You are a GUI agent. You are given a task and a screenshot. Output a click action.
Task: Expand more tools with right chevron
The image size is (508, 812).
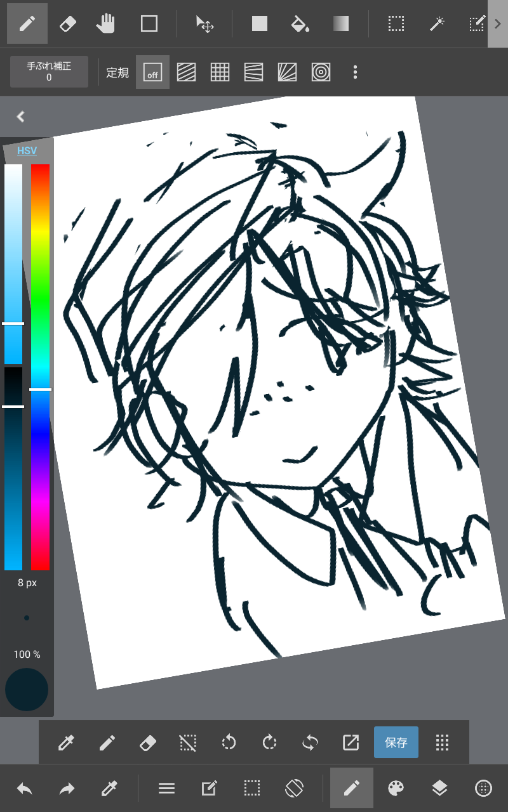(x=498, y=24)
